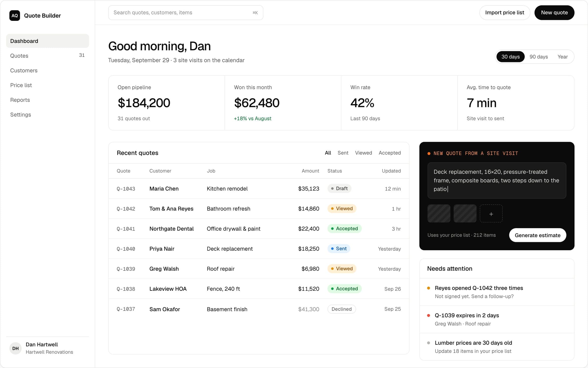Click Fence, 240 ft job cell
The height and width of the screenshot is (368, 588).
click(x=223, y=289)
